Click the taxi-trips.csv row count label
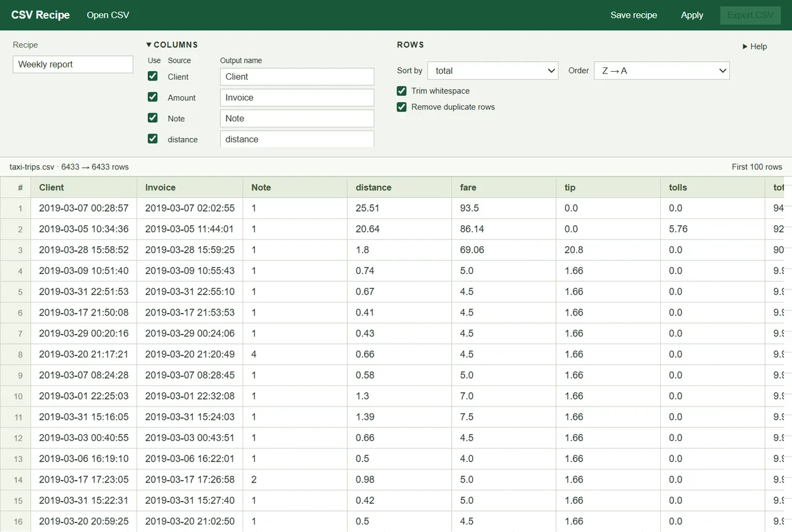 pyautogui.click(x=69, y=167)
